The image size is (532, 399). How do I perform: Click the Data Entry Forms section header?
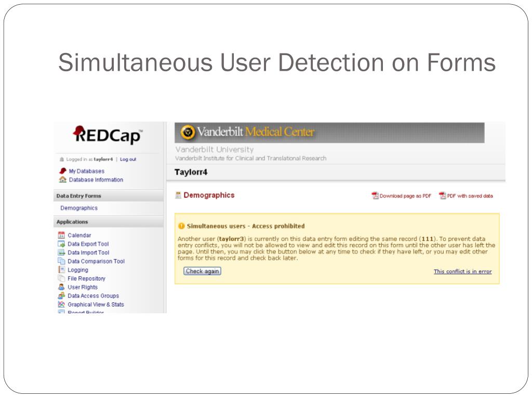109,196
